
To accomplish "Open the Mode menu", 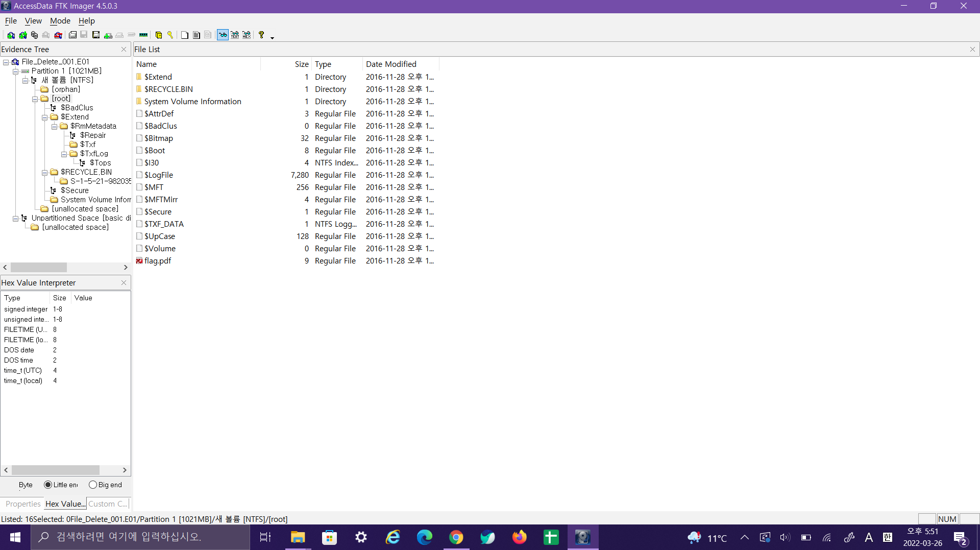I will [60, 21].
